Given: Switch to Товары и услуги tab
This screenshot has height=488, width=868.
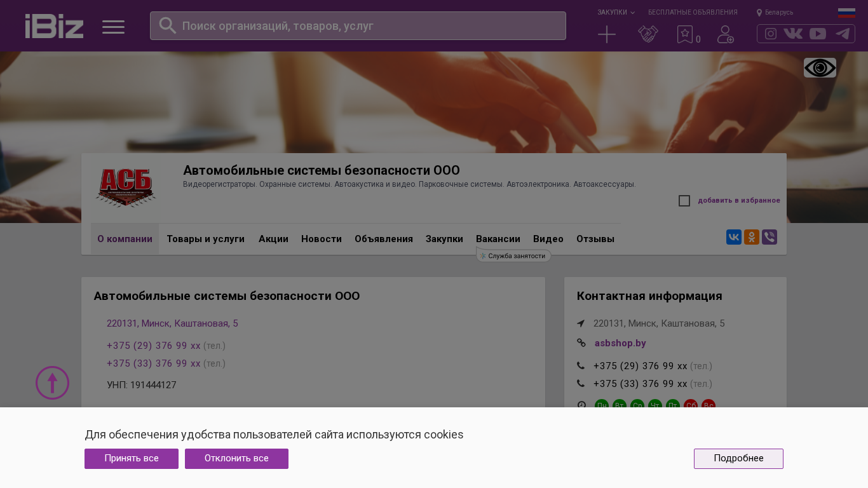Looking at the screenshot, I should click(205, 239).
